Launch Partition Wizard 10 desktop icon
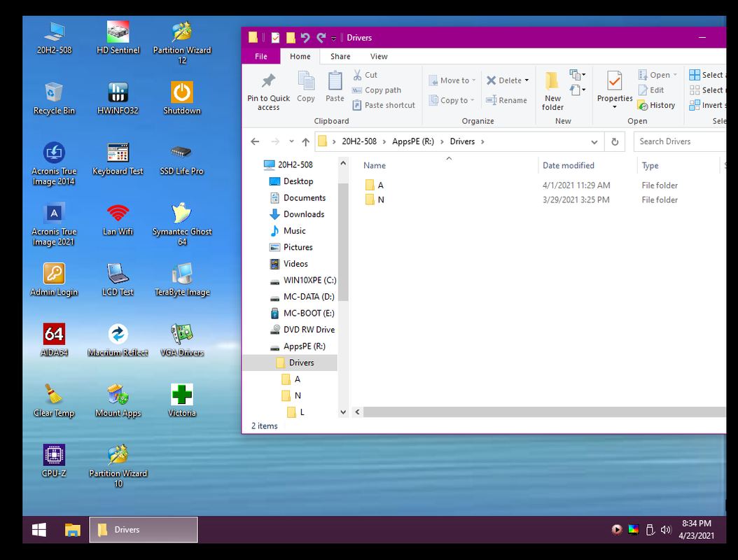 click(x=118, y=466)
